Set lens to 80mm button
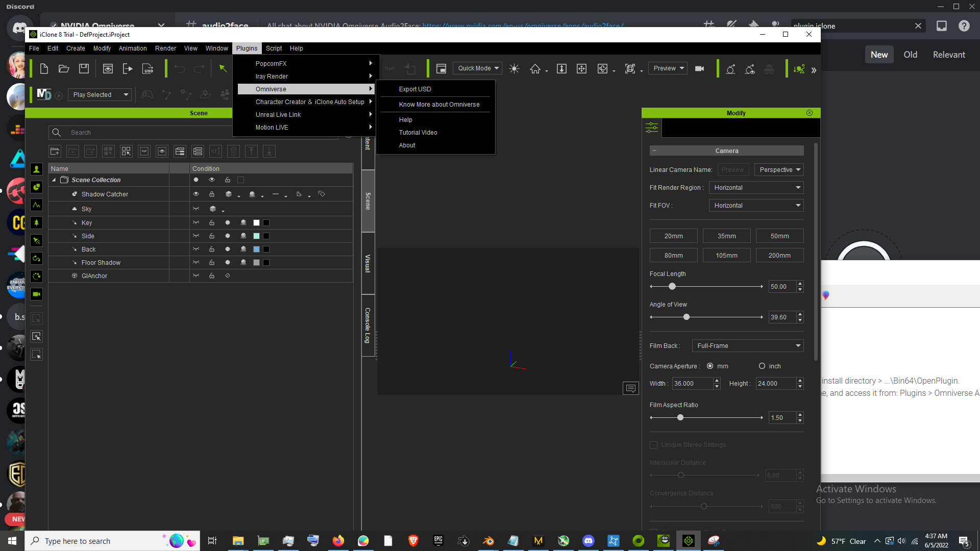Screen dimensions: 980x551 point(673,255)
